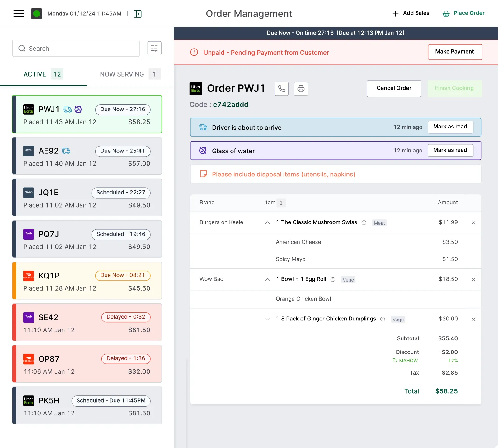Click the Item count badge 3
The image size is (498, 448).
point(281,203)
